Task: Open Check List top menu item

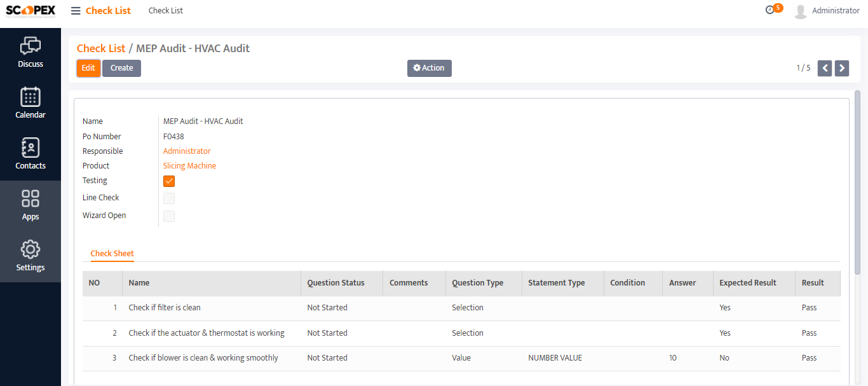Action: tap(166, 11)
